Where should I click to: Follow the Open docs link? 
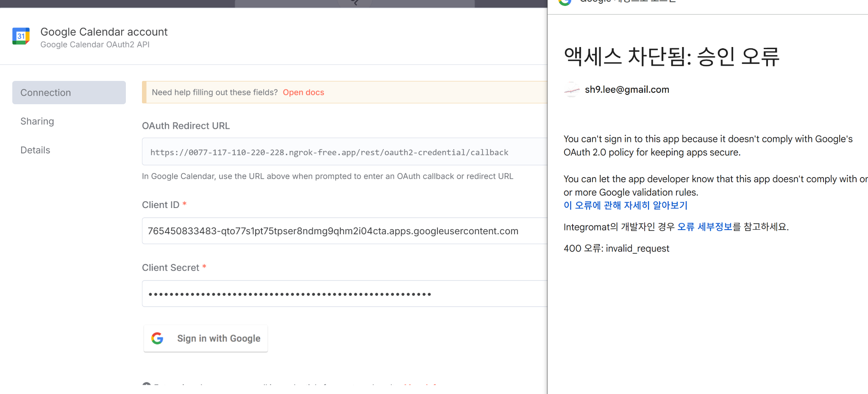point(303,92)
